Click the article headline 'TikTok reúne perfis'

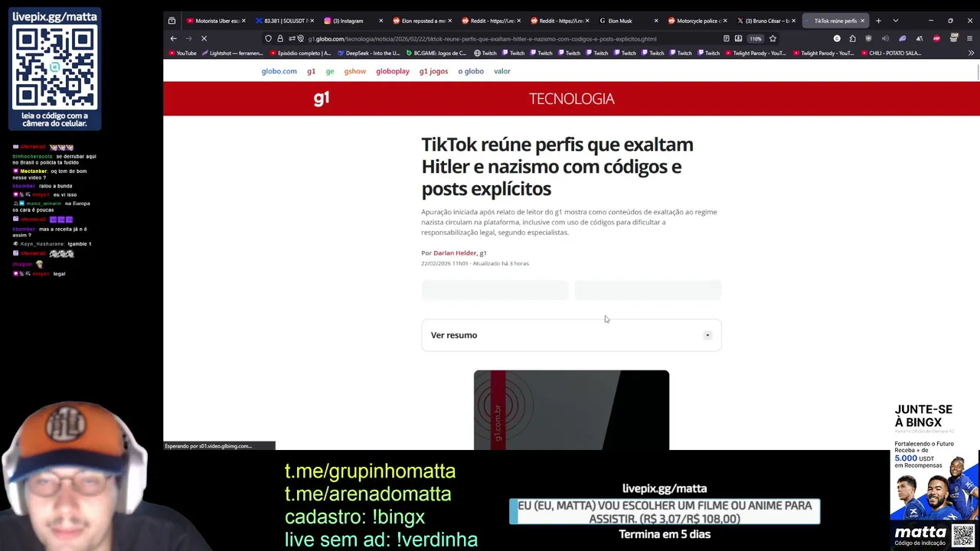tap(557, 166)
